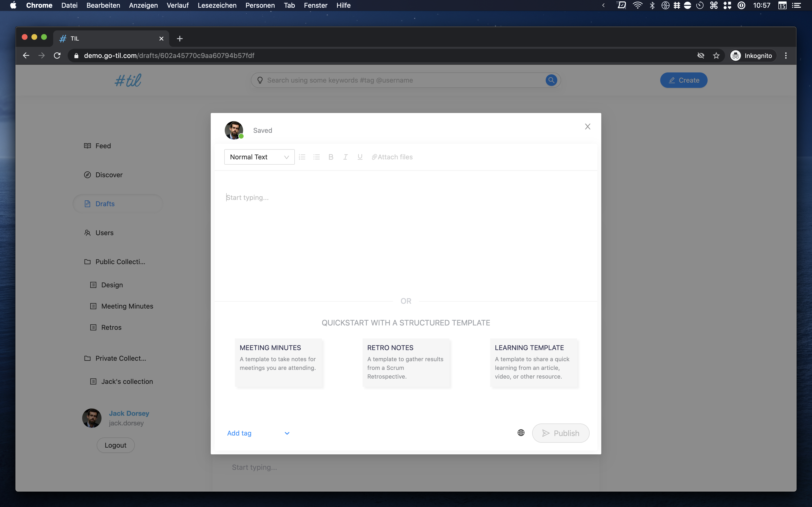Click the ordered list icon in editor toolbar
This screenshot has height=507, width=812.
[x=302, y=157]
